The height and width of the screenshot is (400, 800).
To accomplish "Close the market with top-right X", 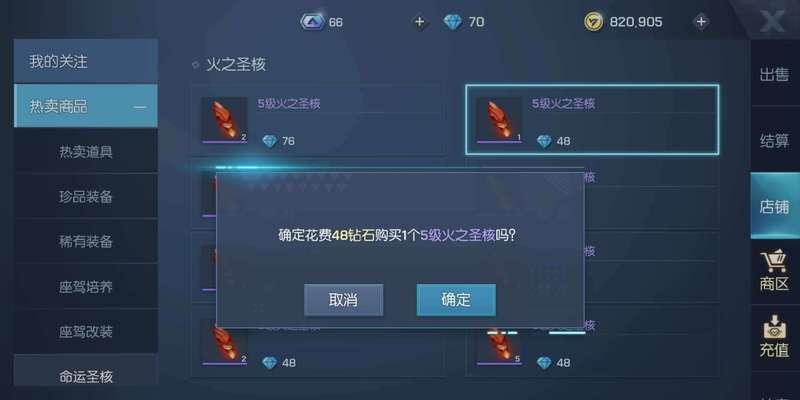I will (772, 21).
